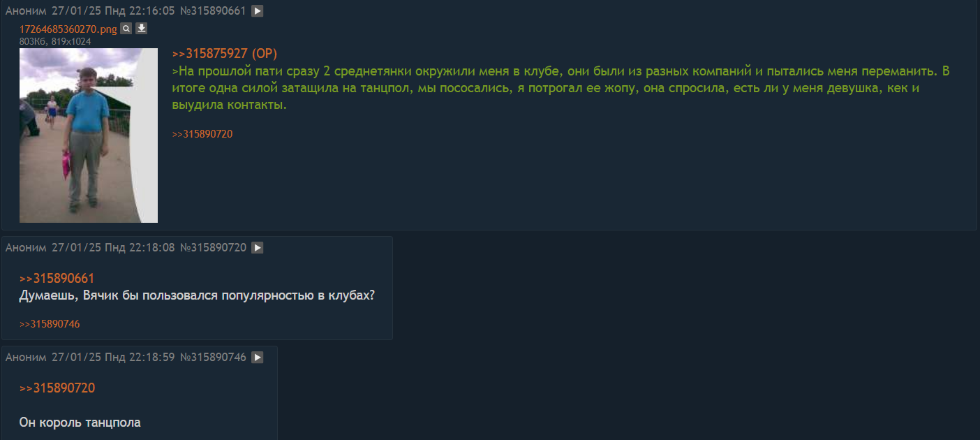
Task: Follow quote link >>315890661 in second post
Action: pyautogui.click(x=57, y=279)
